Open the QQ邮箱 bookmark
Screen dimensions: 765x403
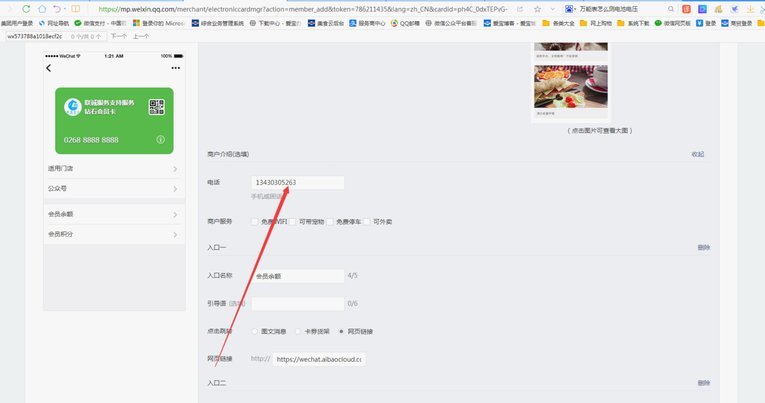coord(405,23)
